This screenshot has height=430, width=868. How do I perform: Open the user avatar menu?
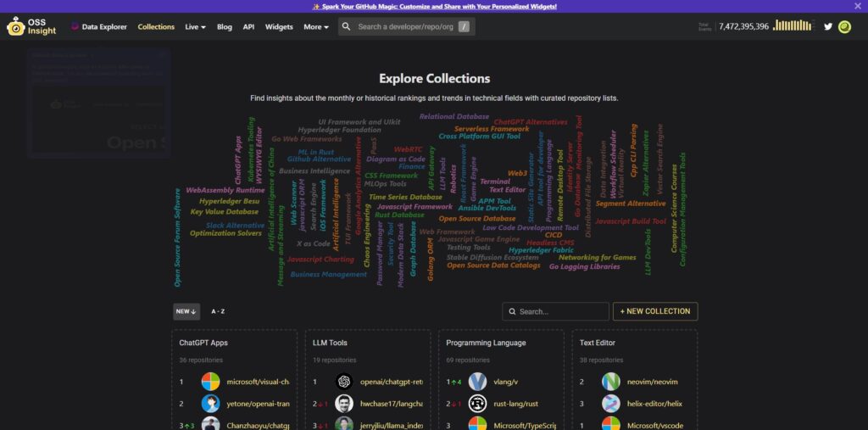tap(844, 26)
